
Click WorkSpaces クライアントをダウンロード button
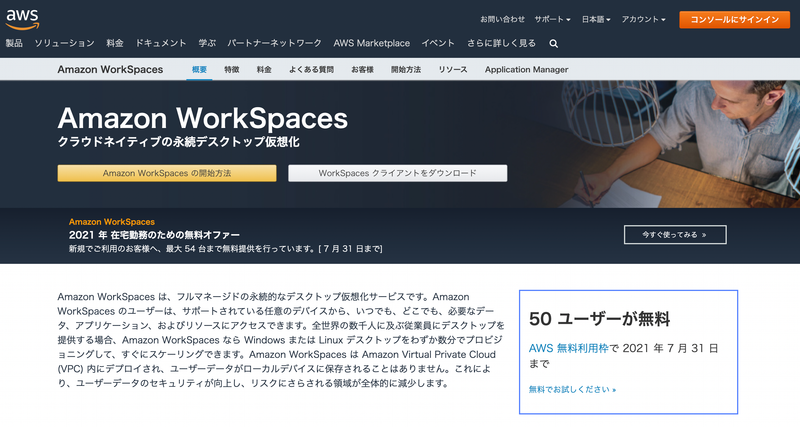click(x=397, y=173)
